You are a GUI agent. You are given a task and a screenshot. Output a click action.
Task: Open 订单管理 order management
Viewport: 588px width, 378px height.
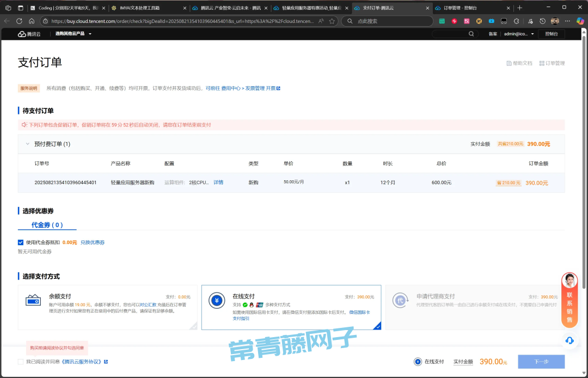pyautogui.click(x=552, y=63)
